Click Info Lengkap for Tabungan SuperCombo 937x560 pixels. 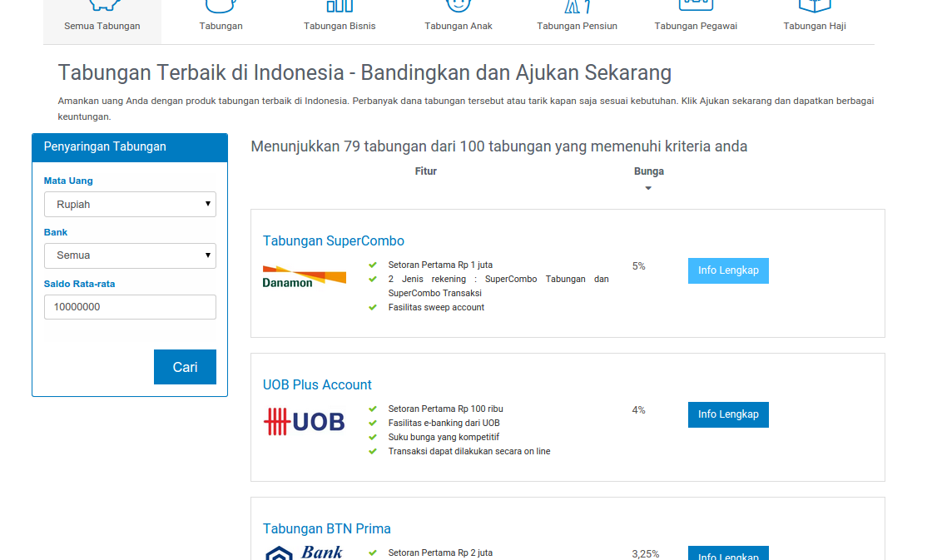[x=728, y=270]
